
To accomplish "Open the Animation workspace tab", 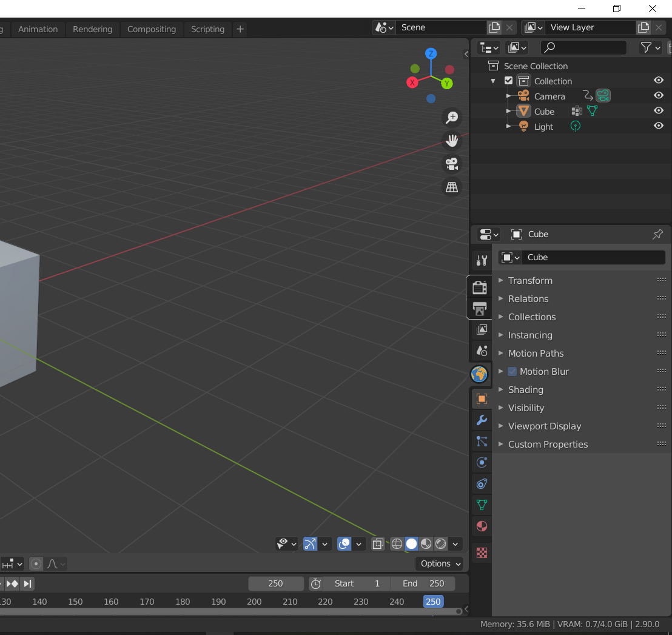I will coord(38,29).
